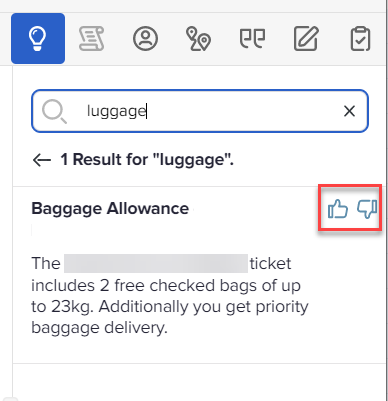Click the greyed-out ticket name placeholder

[x=156, y=264]
